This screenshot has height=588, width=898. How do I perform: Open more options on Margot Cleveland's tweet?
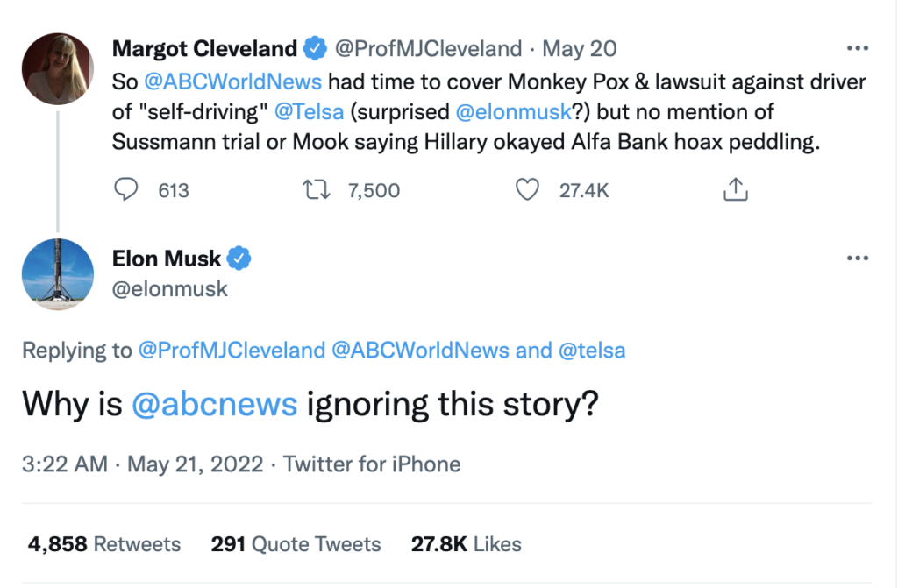(x=856, y=47)
